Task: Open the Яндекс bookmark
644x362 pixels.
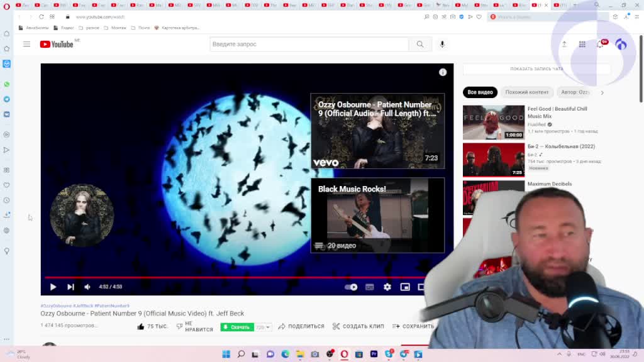Action: point(64,28)
